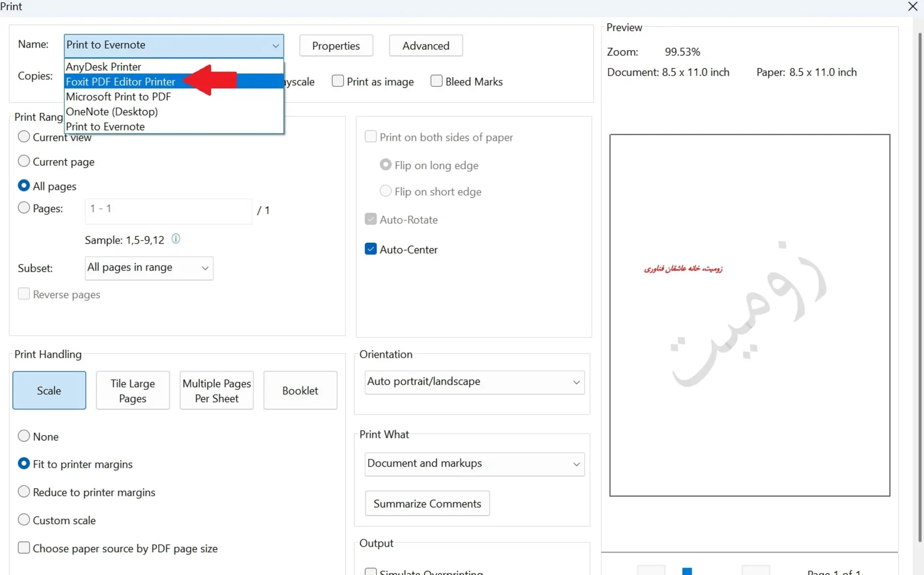The image size is (924, 575).
Task: Select Tile Large Pages handling
Action: tap(133, 390)
